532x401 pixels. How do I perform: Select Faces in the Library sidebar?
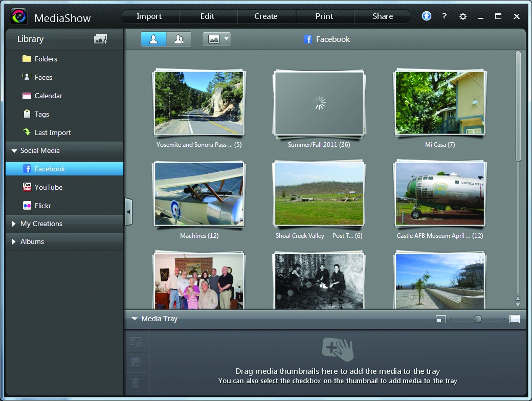43,77
